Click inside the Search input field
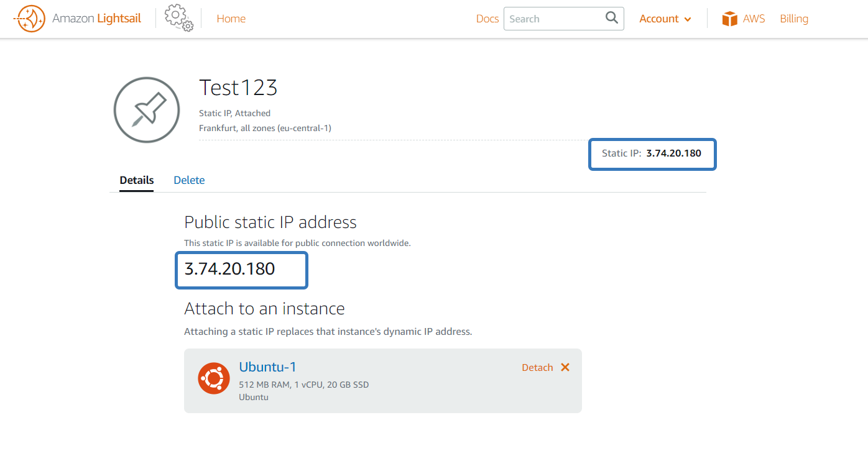 (553, 18)
